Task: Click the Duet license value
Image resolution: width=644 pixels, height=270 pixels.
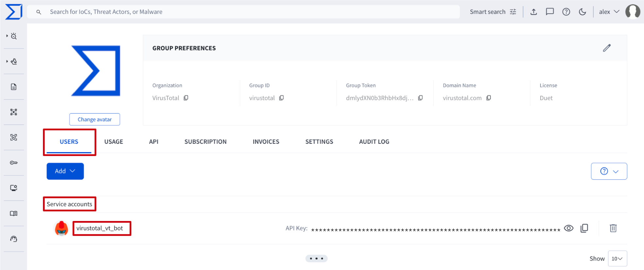Action: (x=546, y=98)
